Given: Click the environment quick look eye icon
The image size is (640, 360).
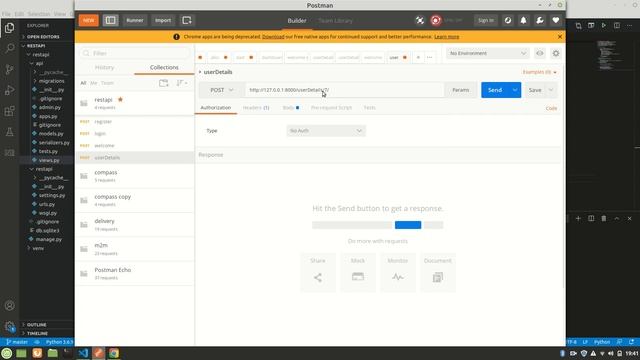Looking at the screenshot, I should [x=540, y=53].
